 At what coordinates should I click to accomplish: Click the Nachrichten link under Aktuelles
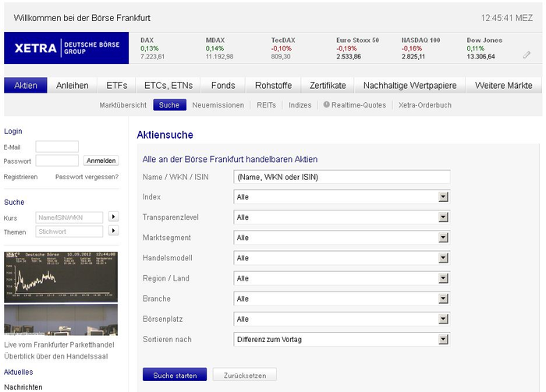pyautogui.click(x=23, y=387)
